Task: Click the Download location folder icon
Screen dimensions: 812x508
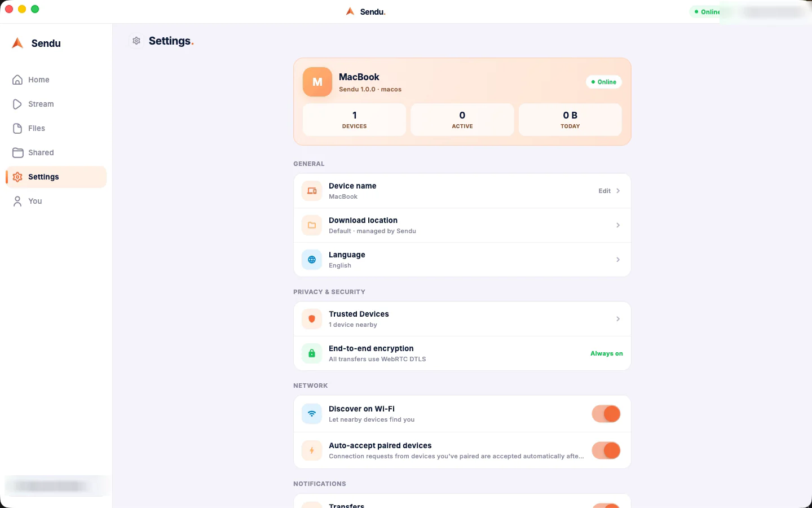Action: [x=312, y=225]
